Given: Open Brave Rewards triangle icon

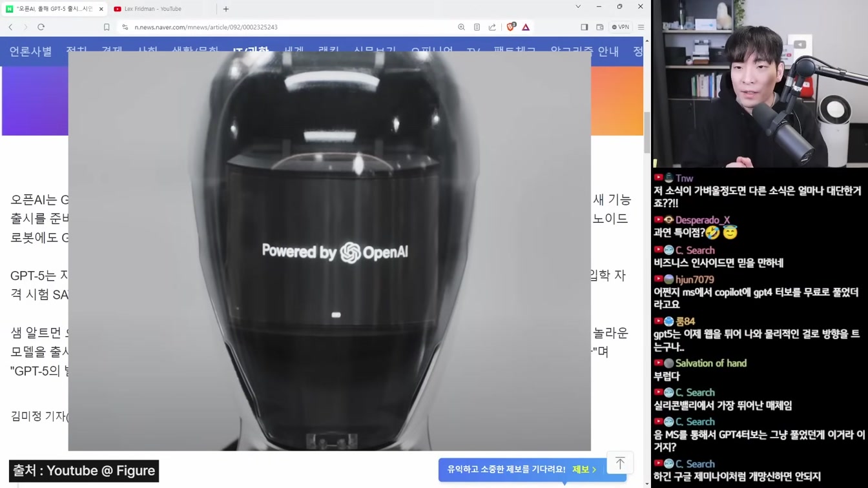Looking at the screenshot, I should pos(526,27).
